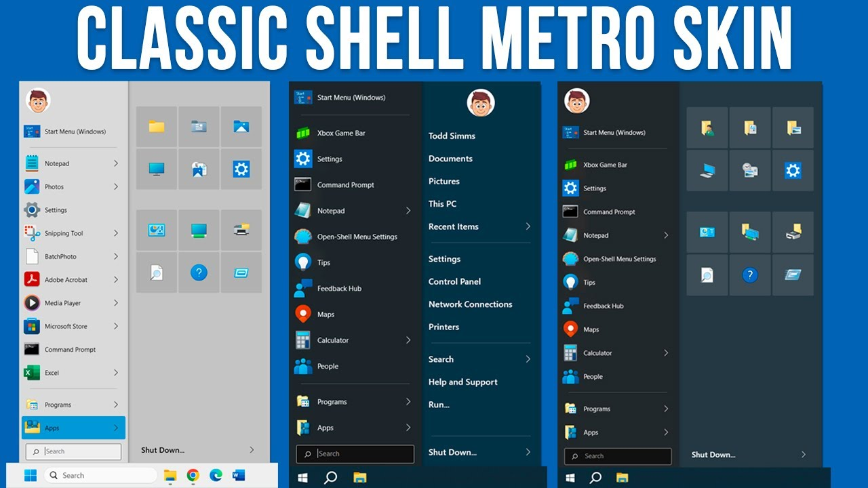
Task: Expand the Programs arrow in the tiled dark menu
Action: point(666,409)
